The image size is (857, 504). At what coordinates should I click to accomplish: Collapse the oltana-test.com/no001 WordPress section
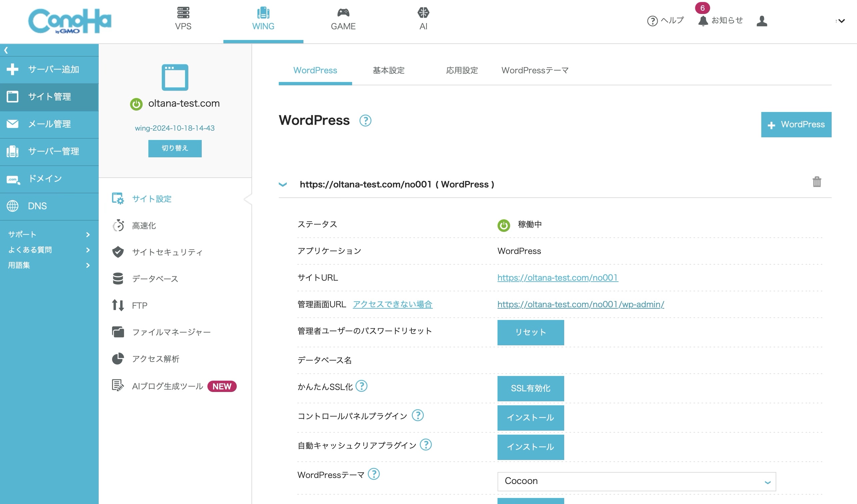tap(283, 185)
